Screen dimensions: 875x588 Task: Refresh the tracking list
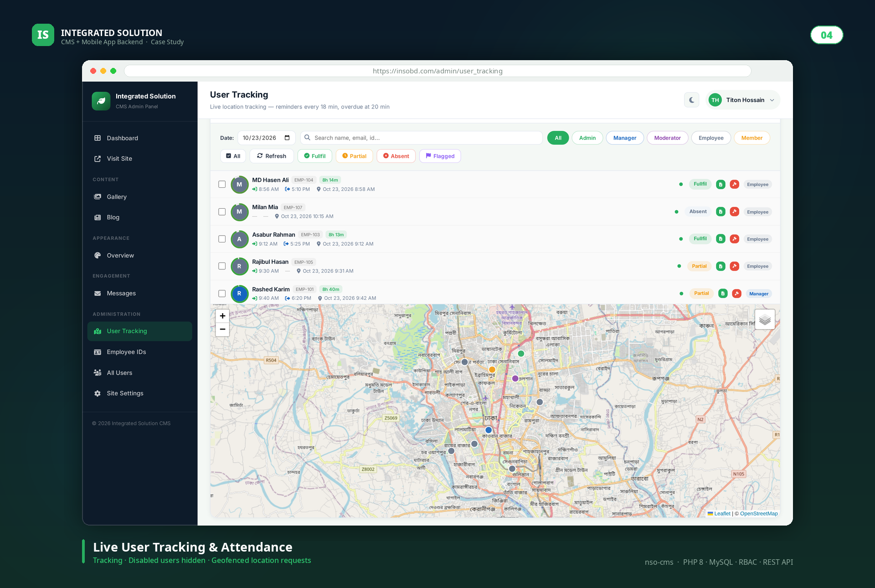pos(271,156)
